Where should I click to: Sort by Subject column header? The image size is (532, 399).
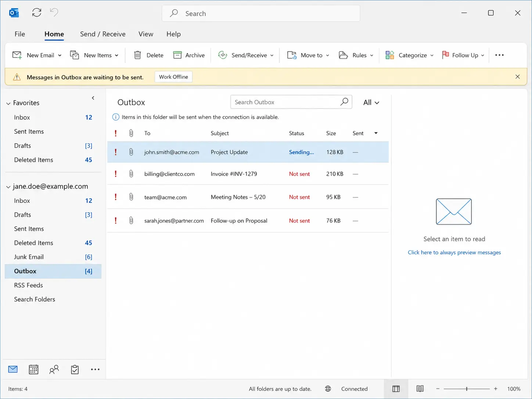[x=220, y=133]
